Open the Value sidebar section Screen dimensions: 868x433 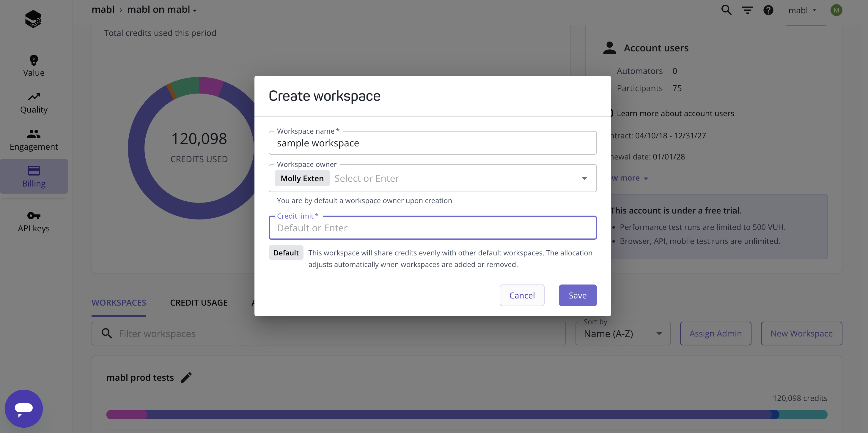34,66
